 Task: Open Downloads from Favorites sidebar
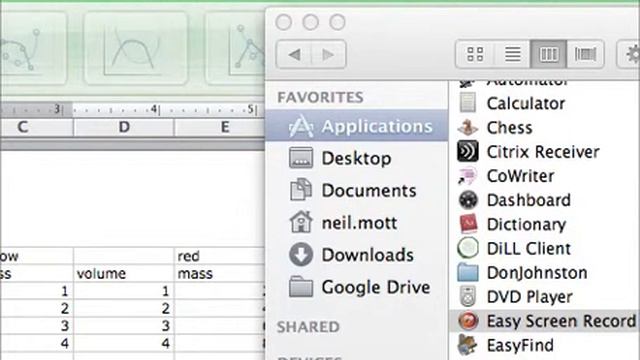(x=356, y=255)
